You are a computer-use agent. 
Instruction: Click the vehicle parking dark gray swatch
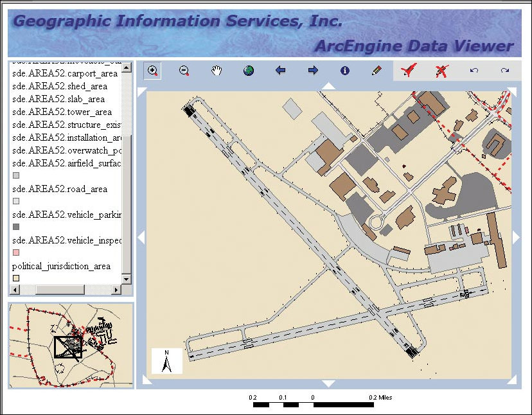coord(16,227)
